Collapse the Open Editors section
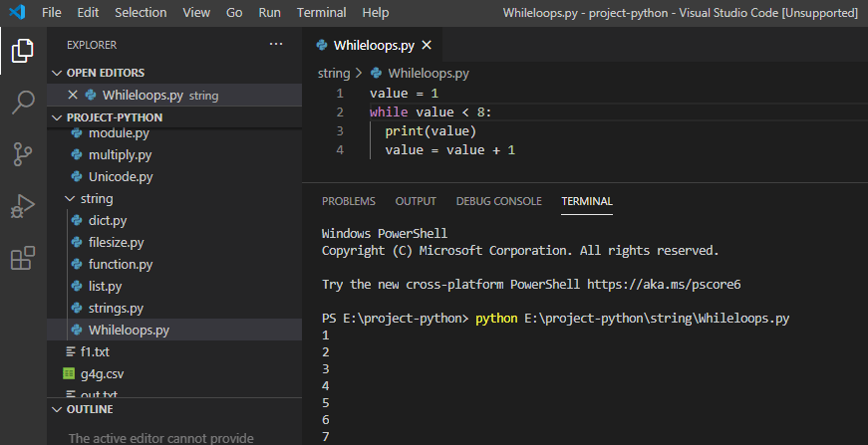Viewport: 868px width, 445px height. click(57, 73)
